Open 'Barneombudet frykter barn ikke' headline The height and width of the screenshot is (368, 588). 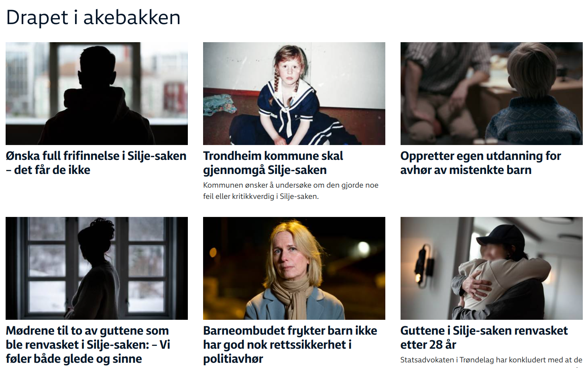coord(290,345)
